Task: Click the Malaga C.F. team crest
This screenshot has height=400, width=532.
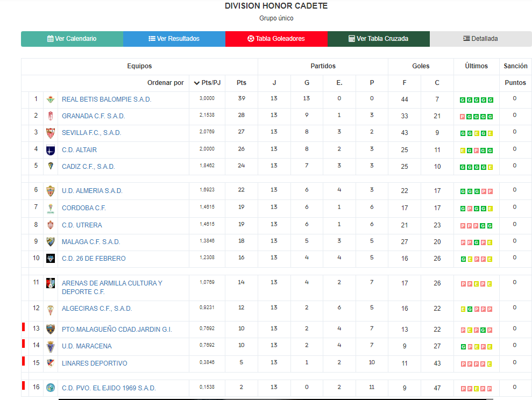Action: coord(51,242)
